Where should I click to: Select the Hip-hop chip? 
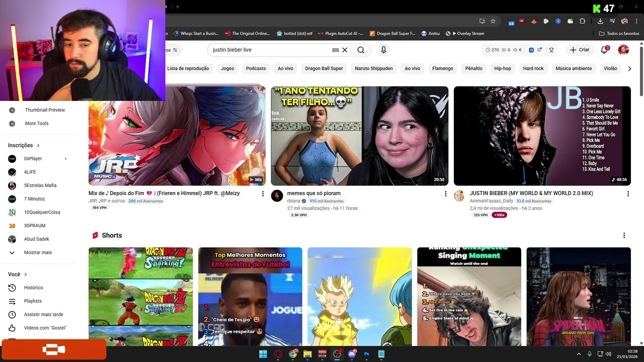[503, 68]
